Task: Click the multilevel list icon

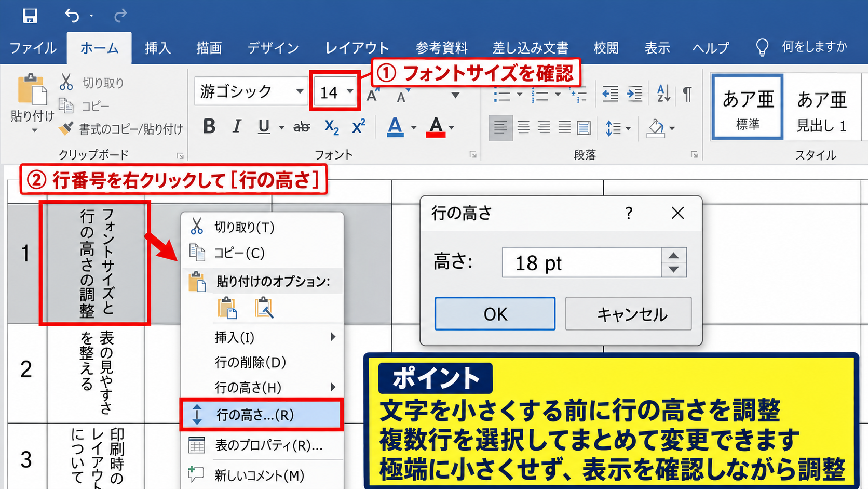Action: point(578,95)
